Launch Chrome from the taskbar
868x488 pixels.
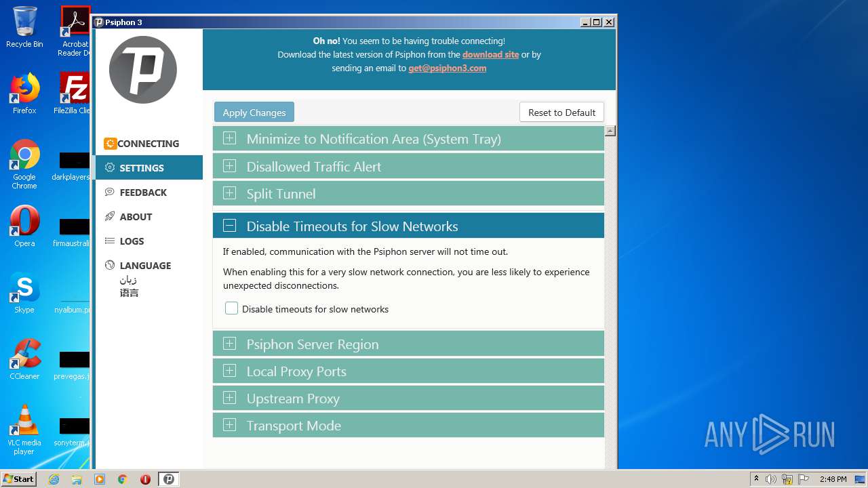[123, 479]
